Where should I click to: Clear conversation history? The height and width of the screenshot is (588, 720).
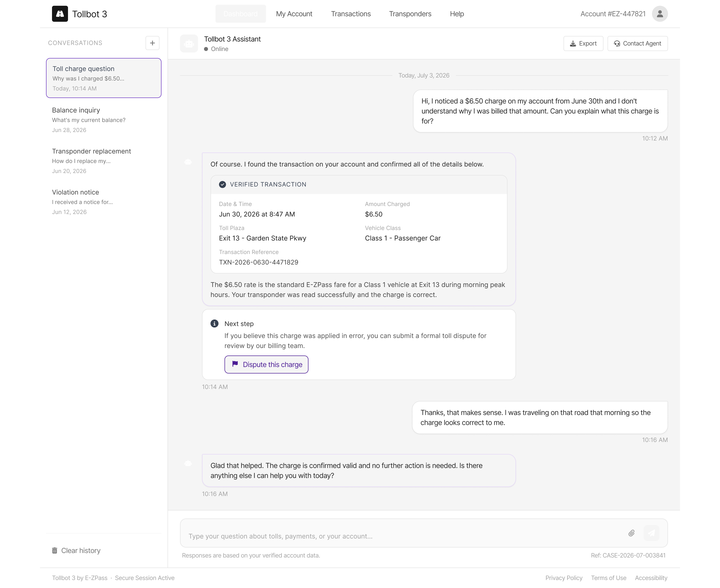(x=76, y=551)
